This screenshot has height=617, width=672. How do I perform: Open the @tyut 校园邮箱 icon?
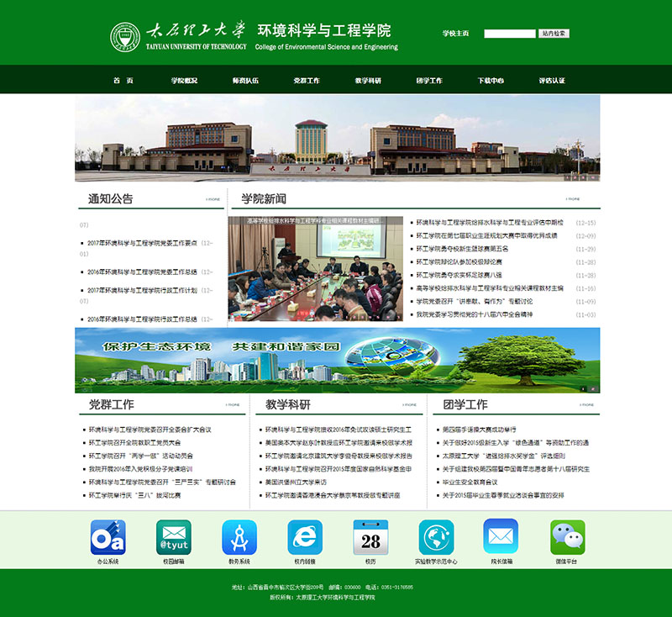click(x=174, y=537)
